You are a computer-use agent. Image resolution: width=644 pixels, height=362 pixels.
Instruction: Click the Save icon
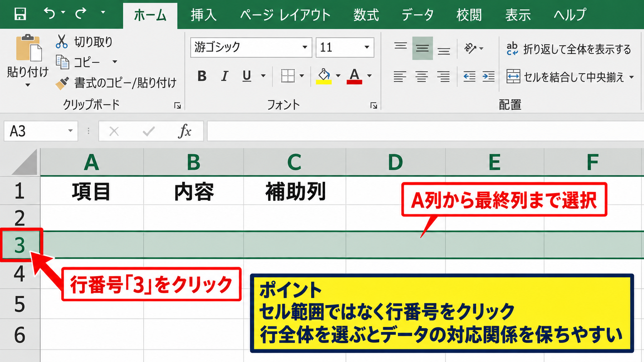[20, 14]
